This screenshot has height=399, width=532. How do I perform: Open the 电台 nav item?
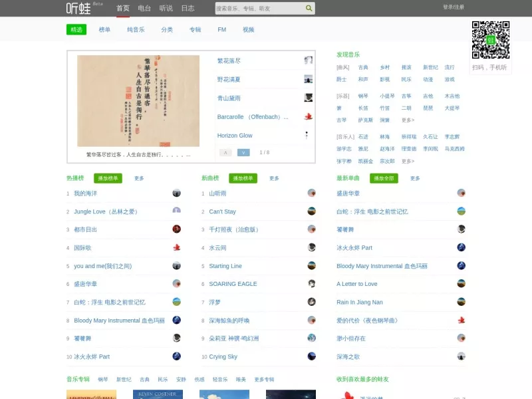point(144,8)
